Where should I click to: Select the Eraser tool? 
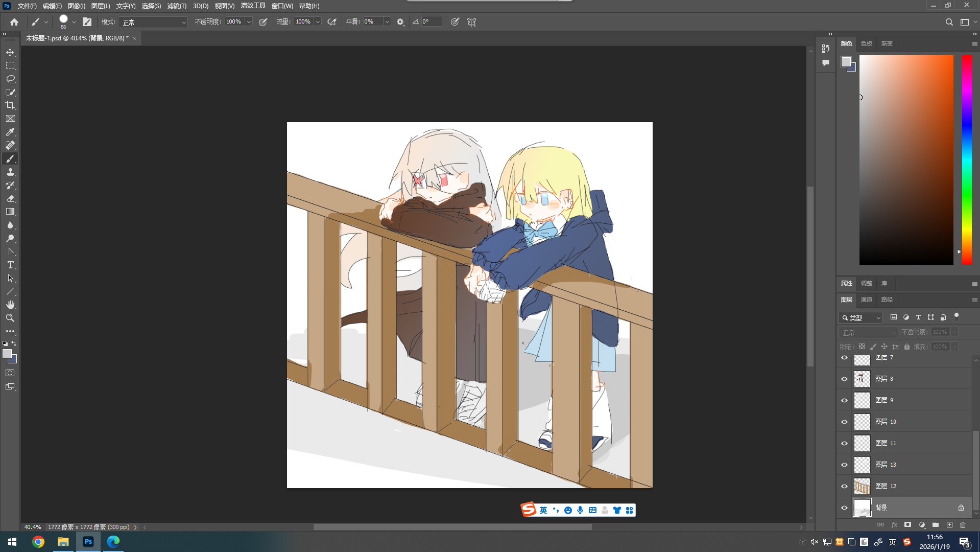point(10,198)
